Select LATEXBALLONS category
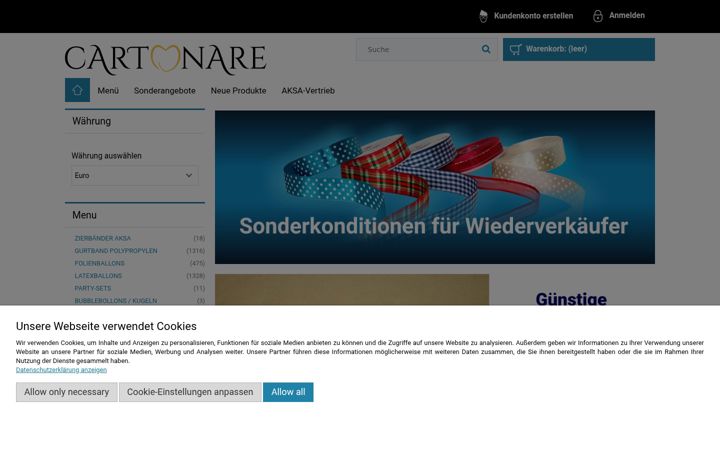720x450 pixels. [x=98, y=276]
